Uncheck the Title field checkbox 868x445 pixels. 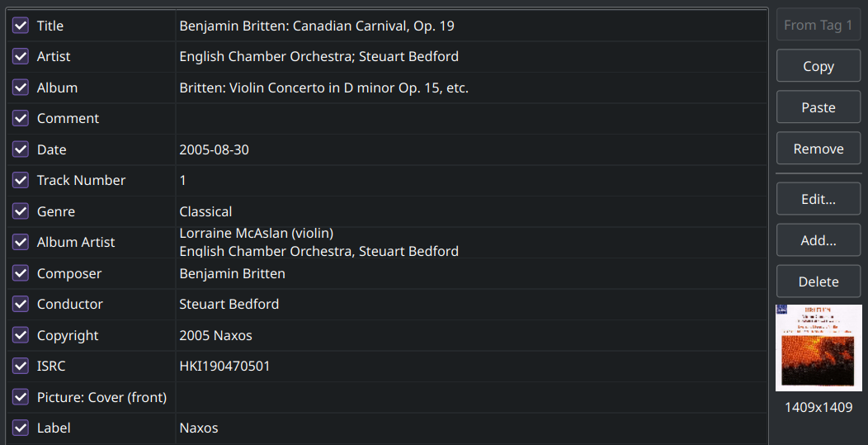coord(21,26)
